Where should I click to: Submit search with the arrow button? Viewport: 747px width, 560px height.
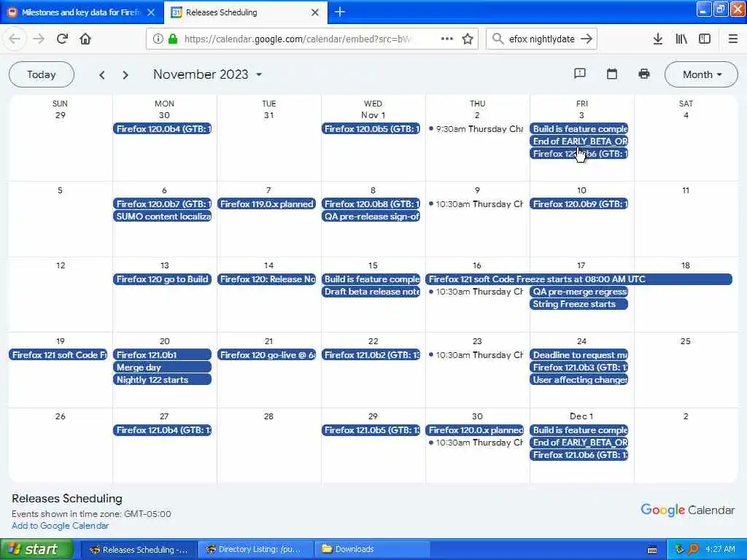(587, 39)
